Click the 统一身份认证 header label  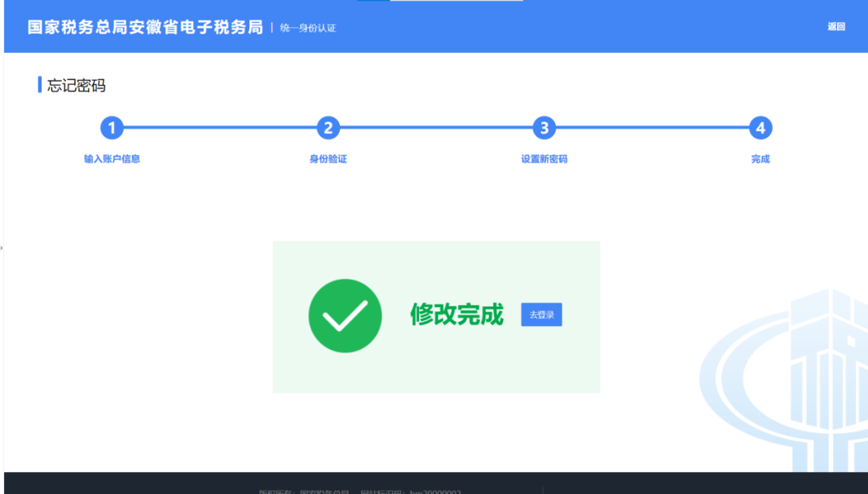pos(307,29)
